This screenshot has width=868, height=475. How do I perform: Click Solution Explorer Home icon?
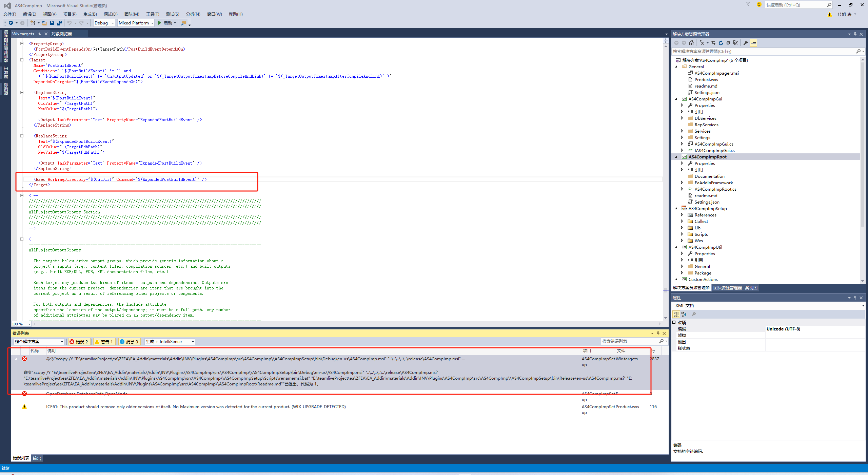tap(691, 43)
